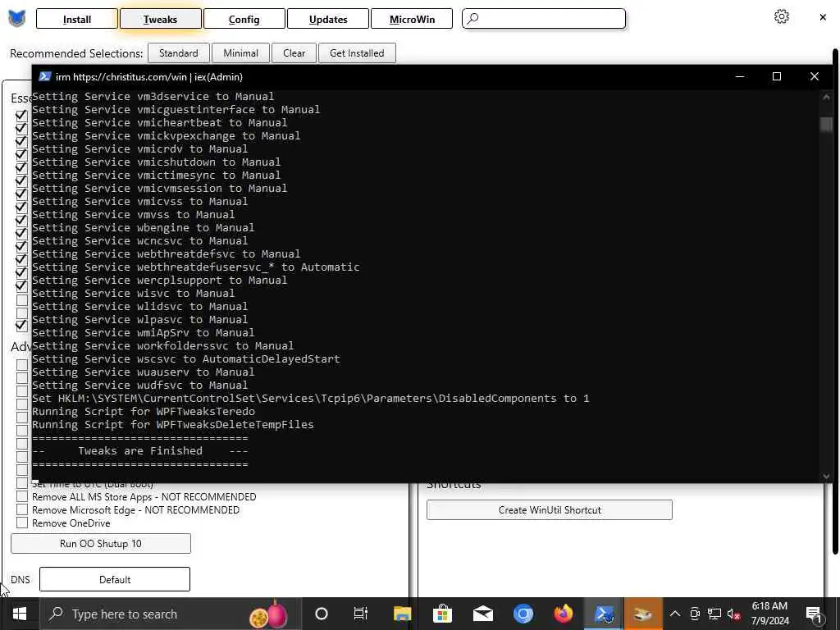Select the Tweaks tab
840x630 pixels.
(x=160, y=20)
